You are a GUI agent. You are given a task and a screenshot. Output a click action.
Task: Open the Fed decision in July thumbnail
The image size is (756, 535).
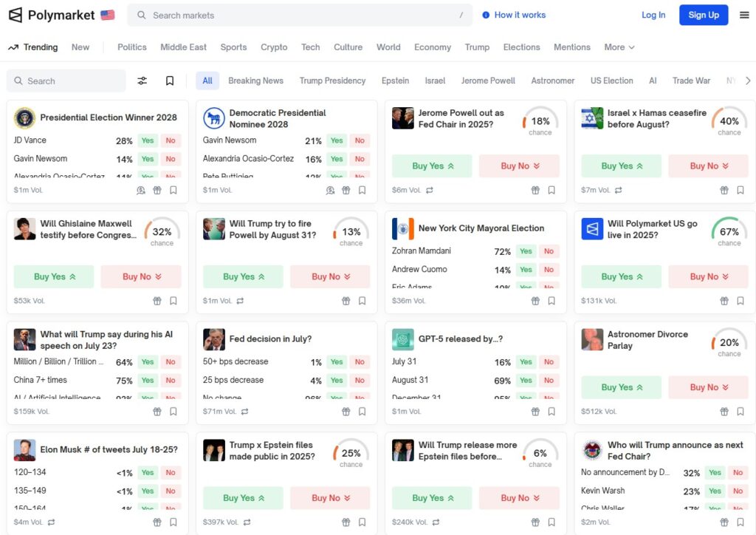(213, 340)
